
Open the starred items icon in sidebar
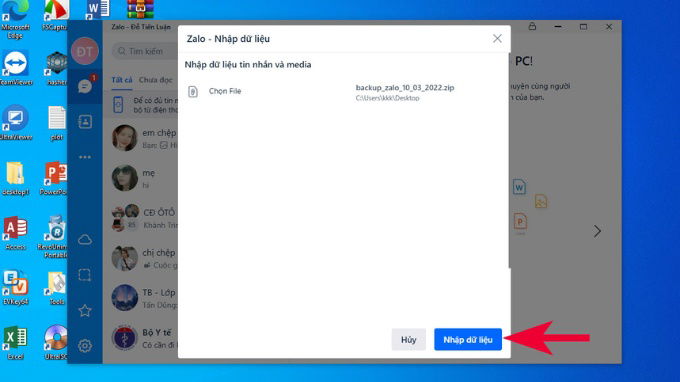pos(85,310)
